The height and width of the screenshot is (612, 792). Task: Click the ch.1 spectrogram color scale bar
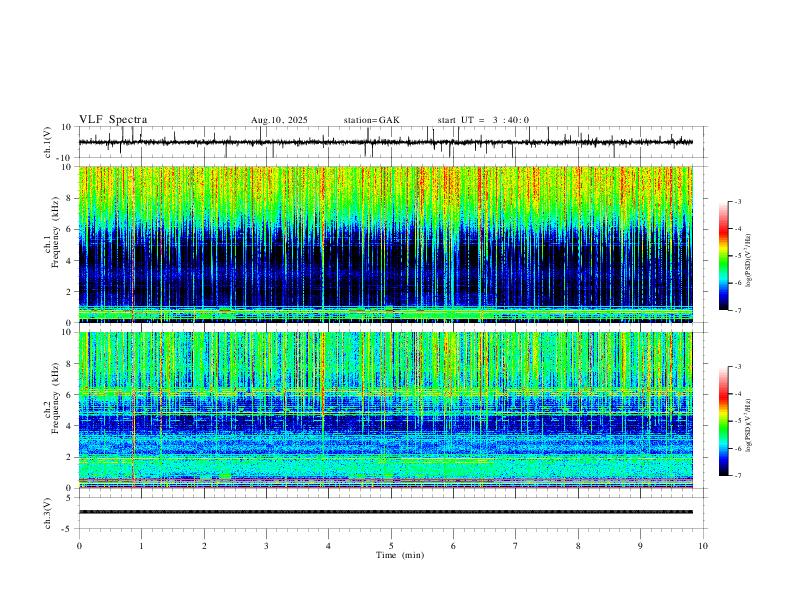coord(724,256)
